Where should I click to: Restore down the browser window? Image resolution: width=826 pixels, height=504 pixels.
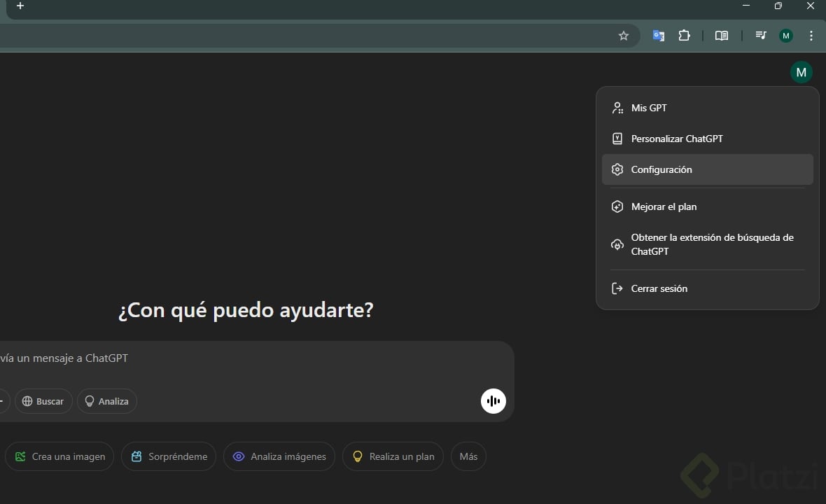(778, 6)
